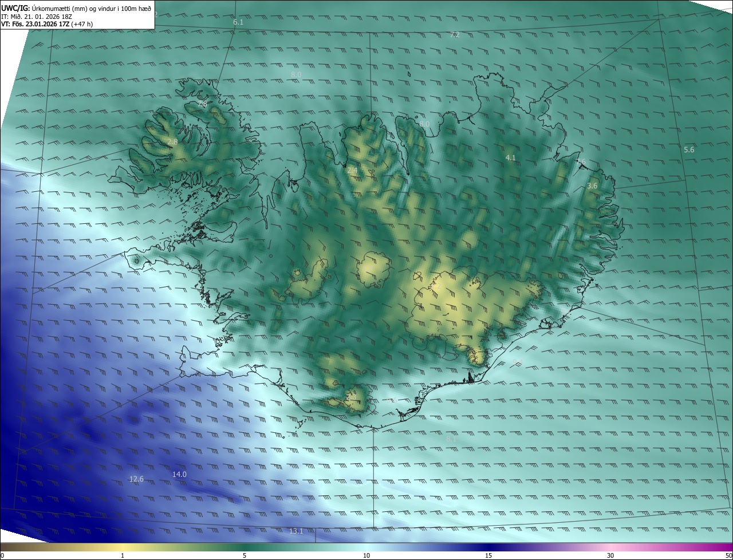This screenshot has height=560, width=733.
Task: Click the colorbar tick label 50
Action: click(x=728, y=555)
